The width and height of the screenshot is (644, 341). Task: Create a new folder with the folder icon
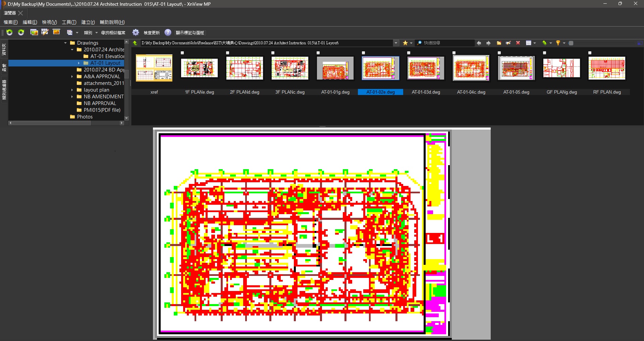click(x=499, y=43)
